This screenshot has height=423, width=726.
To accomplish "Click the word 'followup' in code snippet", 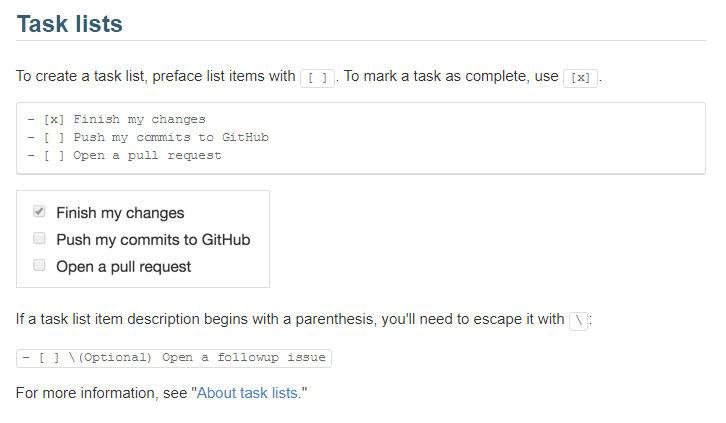I will pyautogui.click(x=248, y=358).
